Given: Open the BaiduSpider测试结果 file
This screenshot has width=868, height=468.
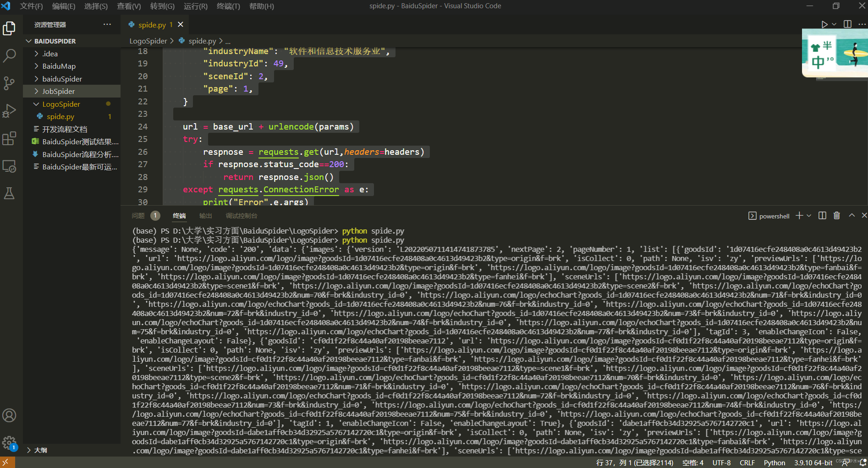Looking at the screenshot, I should click(x=72, y=141).
